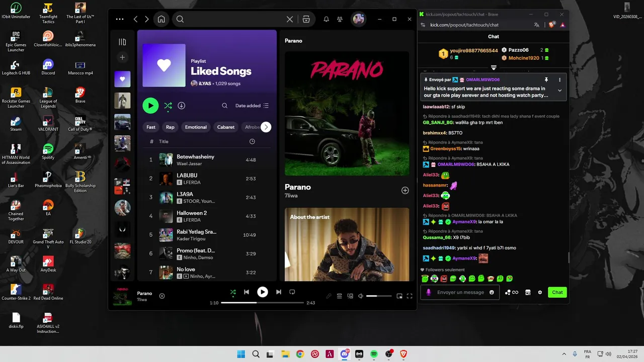Adjust the Spotify volume slider

378,296
